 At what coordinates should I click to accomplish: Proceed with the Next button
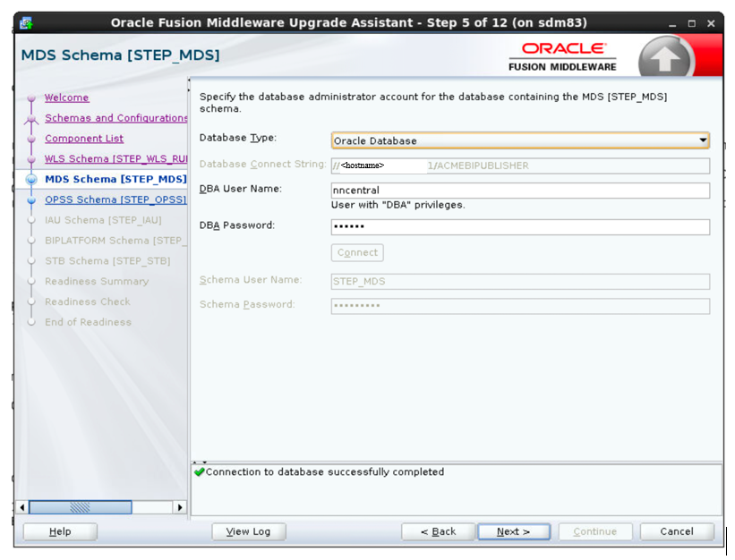(x=514, y=531)
